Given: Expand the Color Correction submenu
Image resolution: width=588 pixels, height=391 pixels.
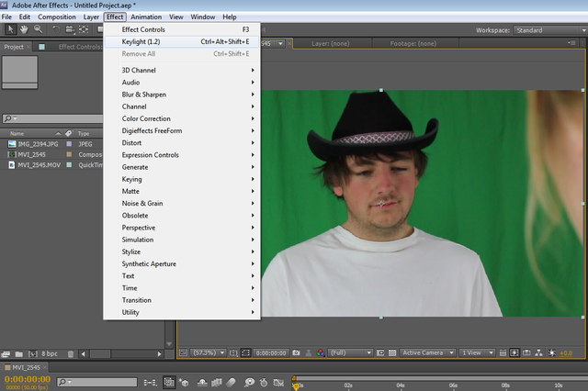Looking at the screenshot, I should pyautogui.click(x=182, y=118).
